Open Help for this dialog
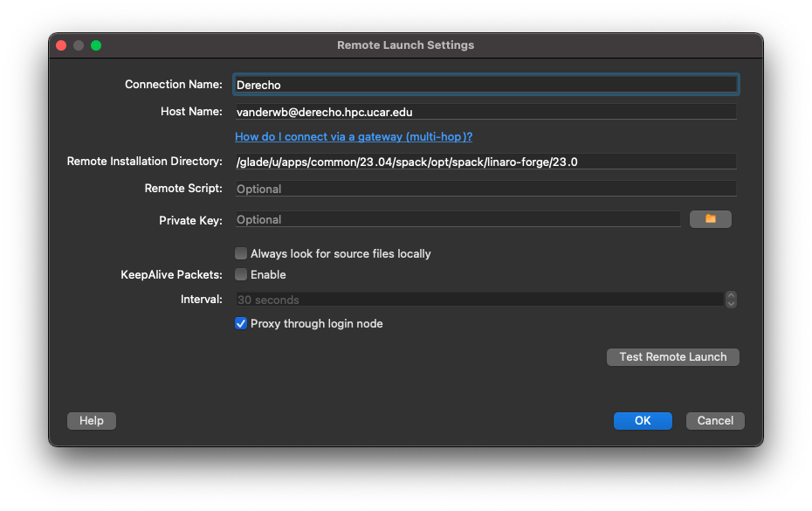 tap(92, 421)
